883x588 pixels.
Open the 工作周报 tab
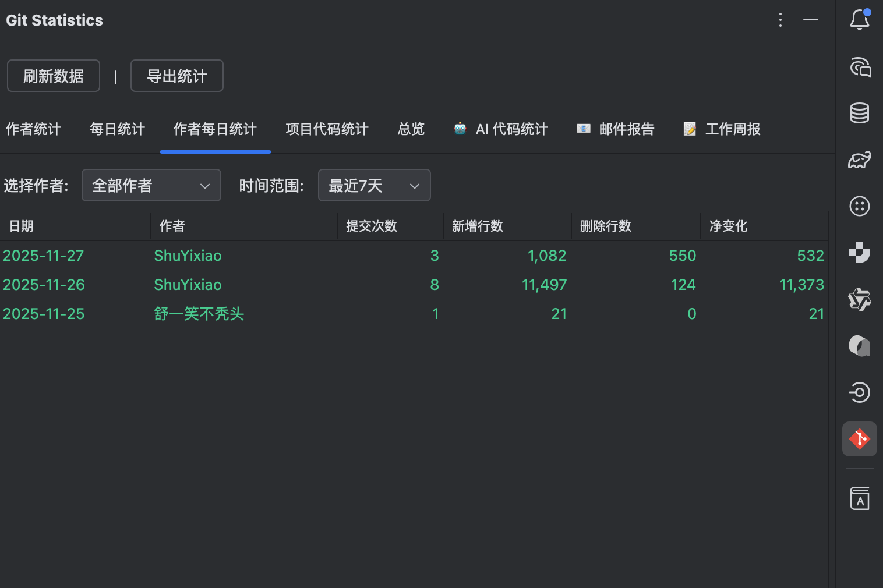tap(722, 129)
